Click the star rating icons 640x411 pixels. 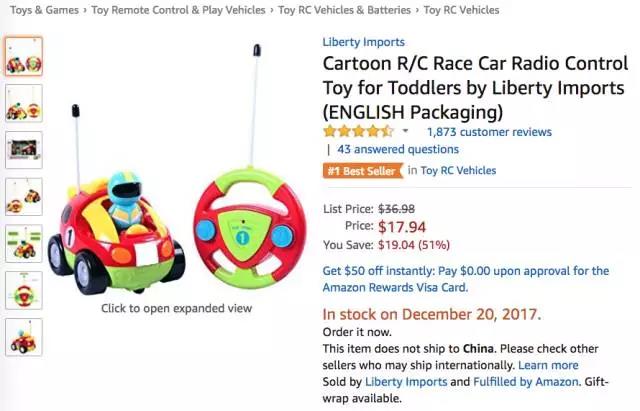tap(358, 131)
